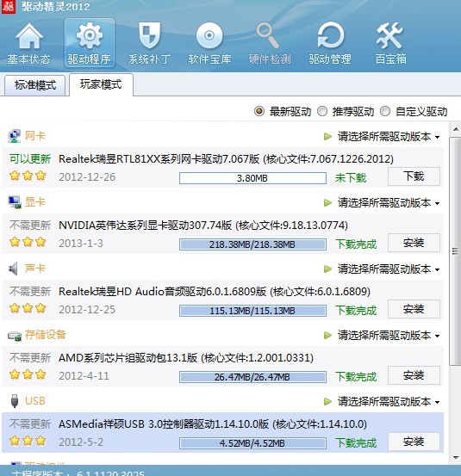Viewport: 461px width, 476px height.
Task: Click the 未下载 status text
Action: [351, 178]
